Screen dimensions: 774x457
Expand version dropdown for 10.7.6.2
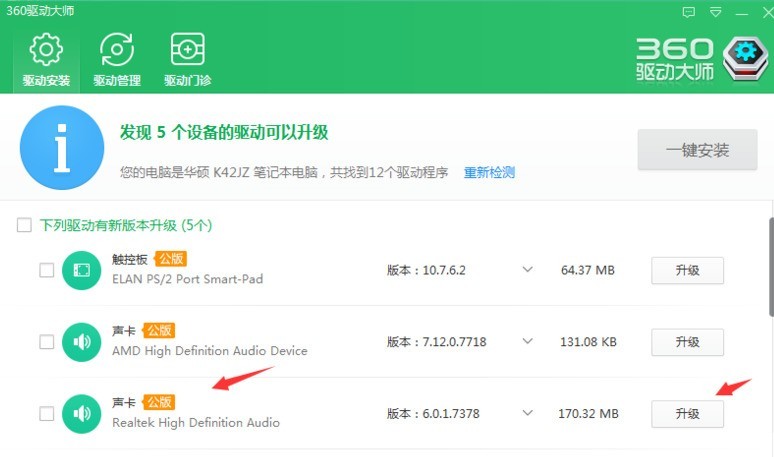click(528, 270)
